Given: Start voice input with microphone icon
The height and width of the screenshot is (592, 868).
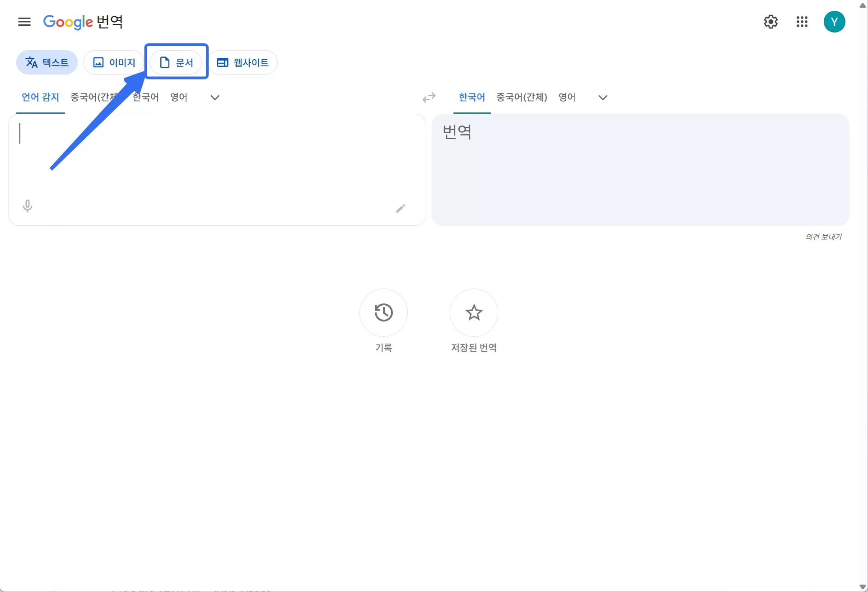Looking at the screenshot, I should click(28, 206).
